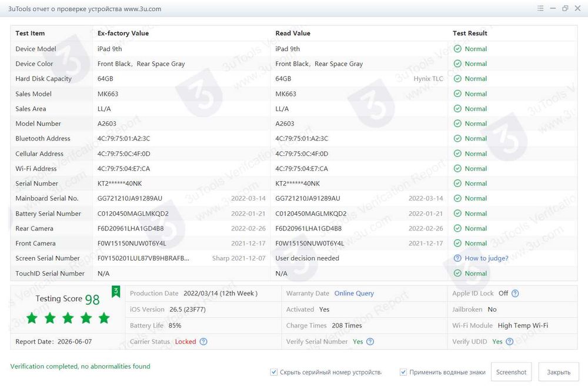588x390 pixels.
Task: Click the Device Color Normal check icon
Action: click(x=457, y=64)
